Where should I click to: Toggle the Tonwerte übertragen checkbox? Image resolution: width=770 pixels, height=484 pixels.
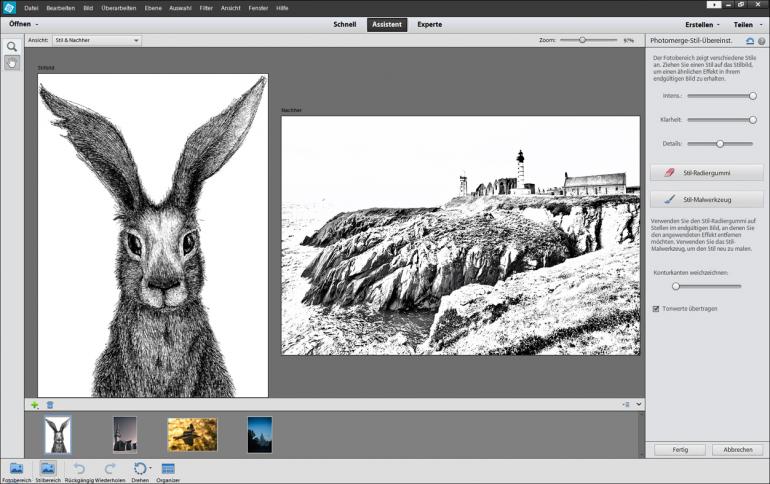point(656,308)
